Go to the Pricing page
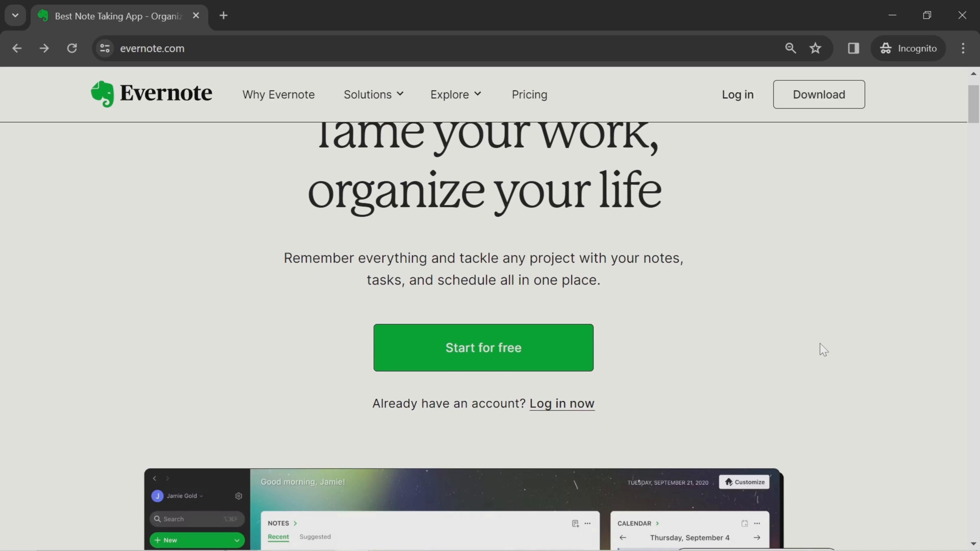This screenshot has height=551, width=980. click(529, 94)
